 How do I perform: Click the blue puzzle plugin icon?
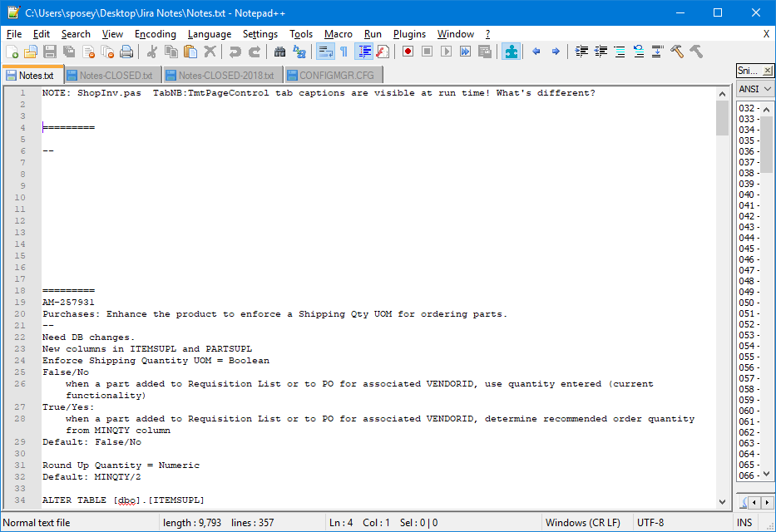point(511,52)
